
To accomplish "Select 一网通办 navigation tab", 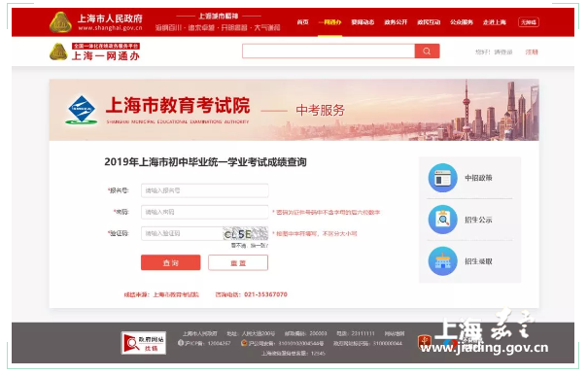I will (x=329, y=22).
